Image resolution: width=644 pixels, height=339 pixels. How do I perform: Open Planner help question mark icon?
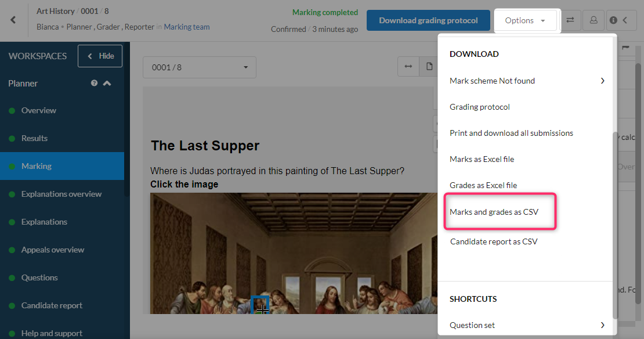tap(94, 83)
